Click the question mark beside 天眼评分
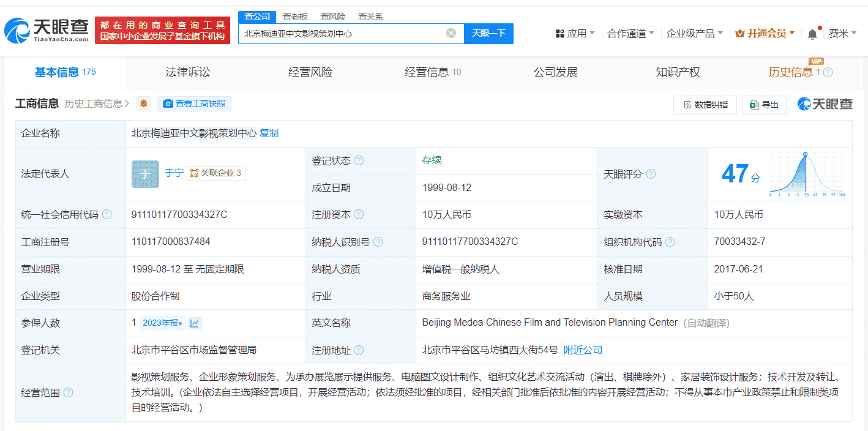 651,174
